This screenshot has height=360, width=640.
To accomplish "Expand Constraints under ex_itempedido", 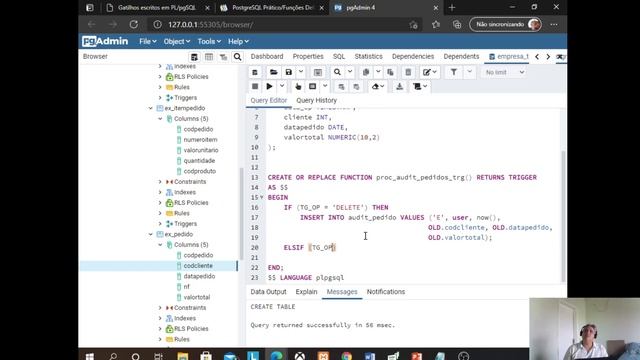I will 160,182.
